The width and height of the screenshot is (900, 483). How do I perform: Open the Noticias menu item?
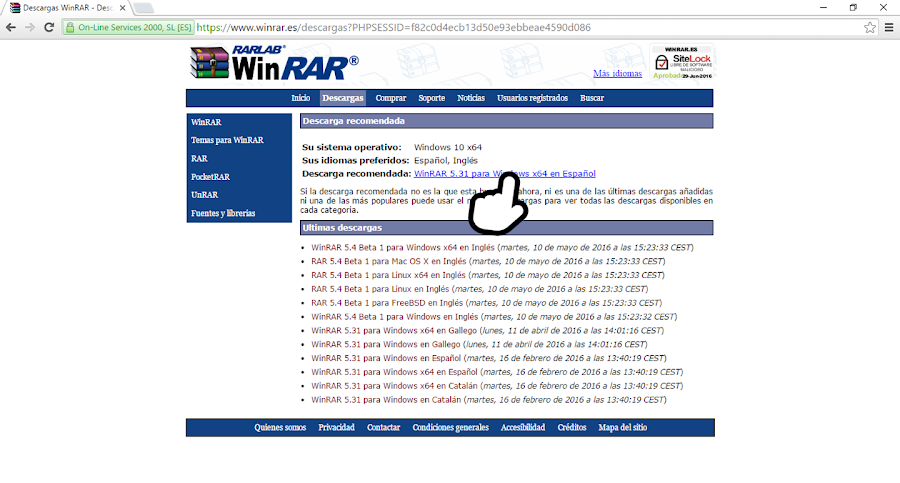coord(471,98)
